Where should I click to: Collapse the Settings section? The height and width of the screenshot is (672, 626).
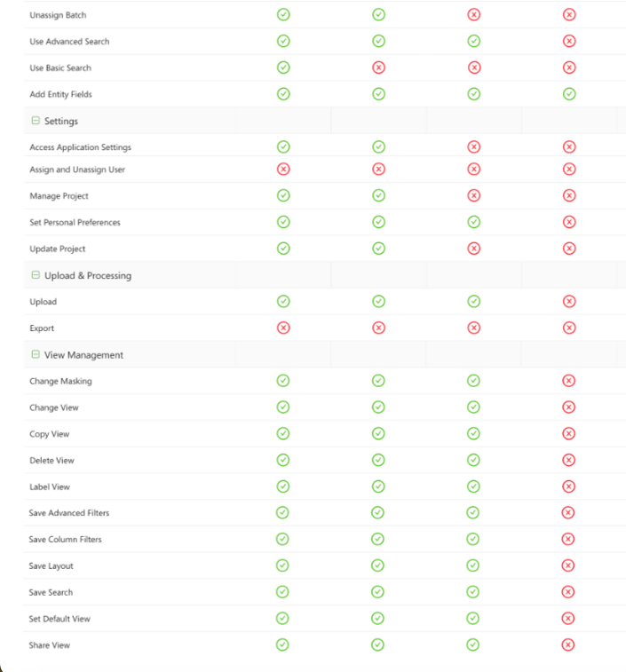pos(36,121)
